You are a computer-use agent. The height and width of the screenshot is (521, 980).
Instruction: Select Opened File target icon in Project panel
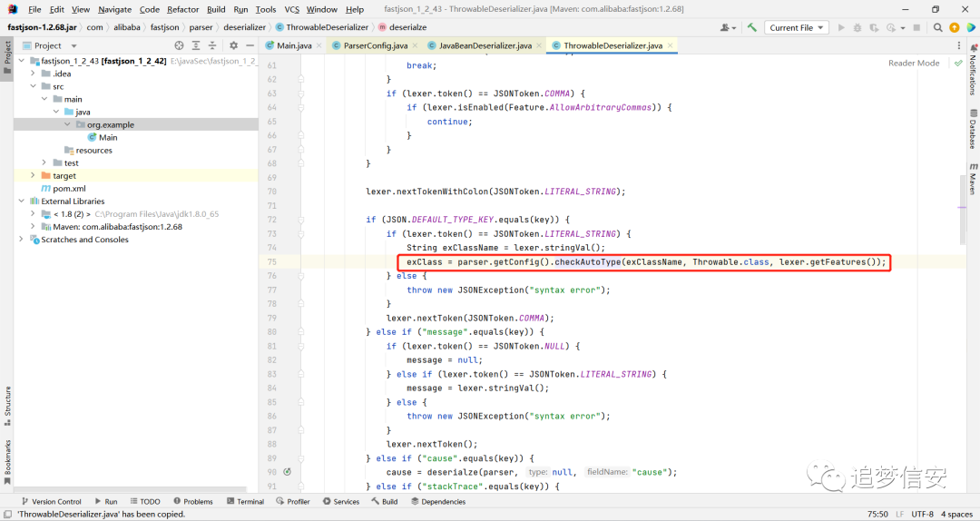click(x=180, y=45)
